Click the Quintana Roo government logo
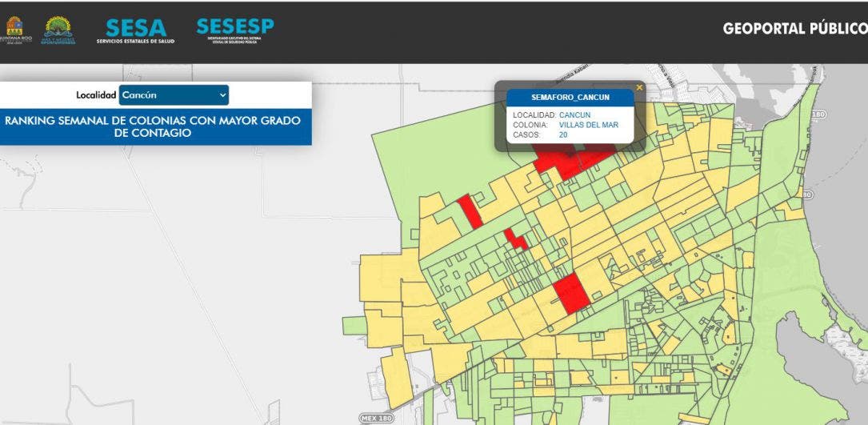The width and height of the screenshot is (868, 425). coord(14,30)
